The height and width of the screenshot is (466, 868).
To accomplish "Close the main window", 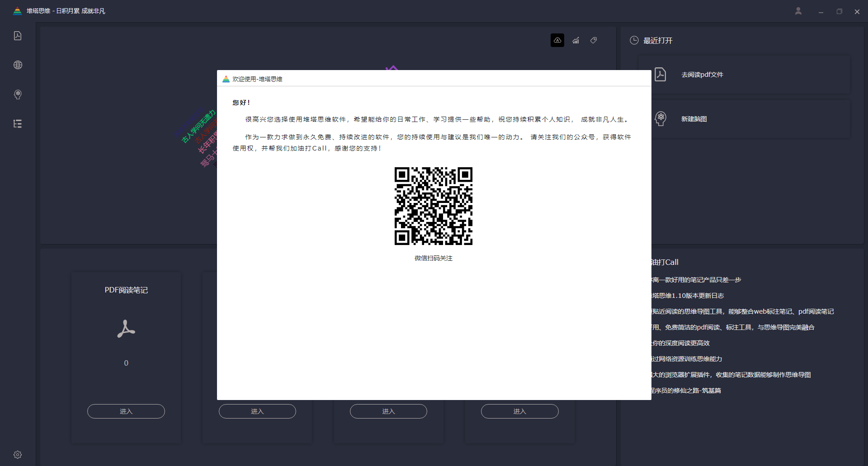I will click(857, 12).
